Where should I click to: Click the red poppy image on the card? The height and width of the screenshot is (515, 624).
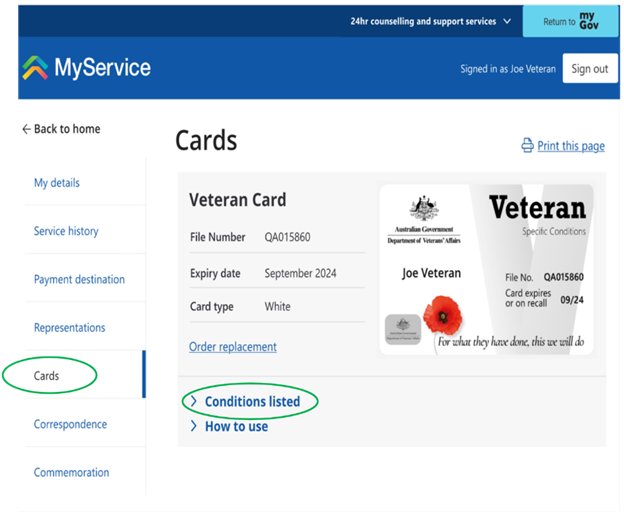[x=442, y=315]
